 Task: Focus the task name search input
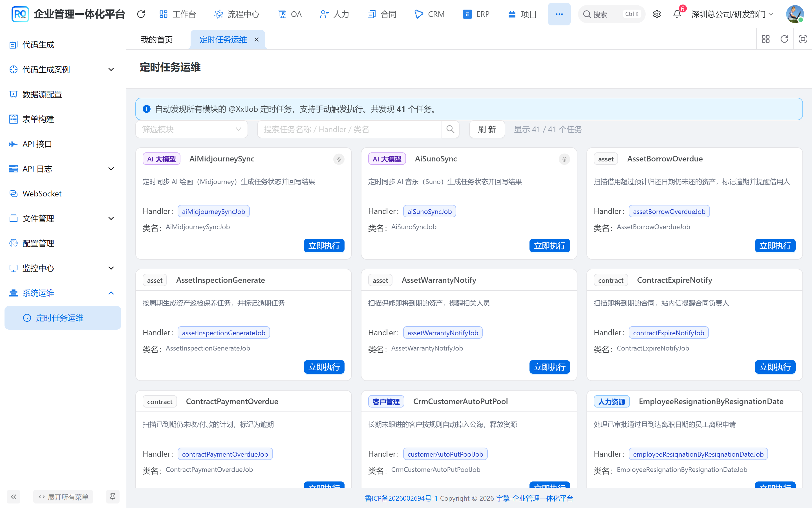[x=349, y=129]
